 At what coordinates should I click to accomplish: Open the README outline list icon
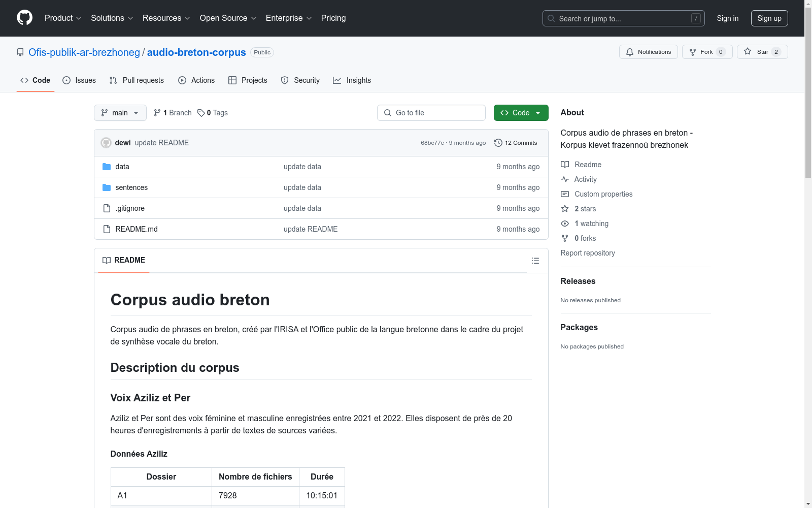pos(535,261)
